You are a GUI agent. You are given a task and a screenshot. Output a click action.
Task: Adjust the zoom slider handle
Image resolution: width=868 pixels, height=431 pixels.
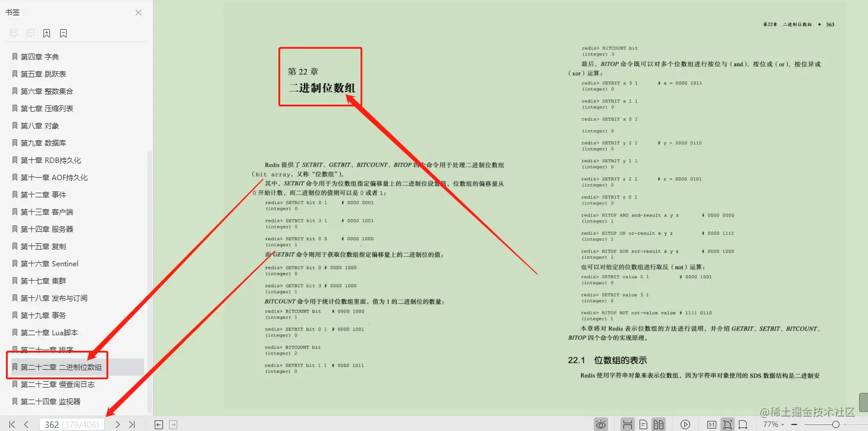(836, 424)
